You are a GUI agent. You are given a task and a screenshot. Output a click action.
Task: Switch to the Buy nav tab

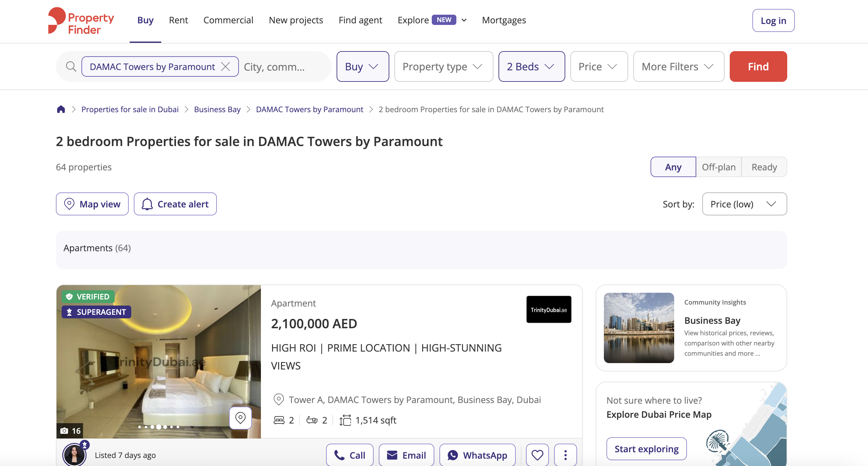[x=145, y=20]
